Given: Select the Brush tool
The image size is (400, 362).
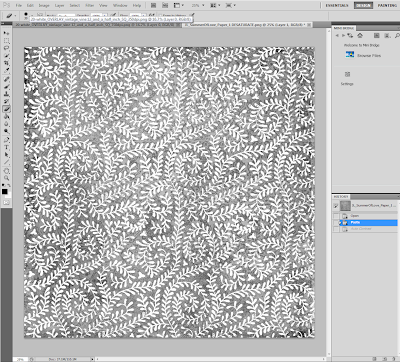Looking at the screenshot, I should click(6, 87).
